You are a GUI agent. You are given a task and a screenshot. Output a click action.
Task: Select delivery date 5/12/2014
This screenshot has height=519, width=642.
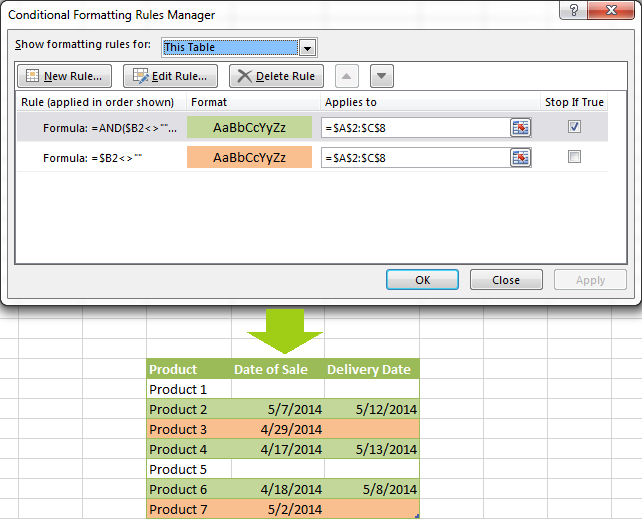372,409
